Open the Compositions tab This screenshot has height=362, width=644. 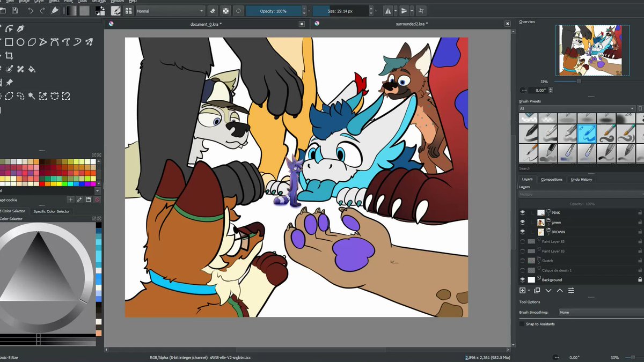552,179
